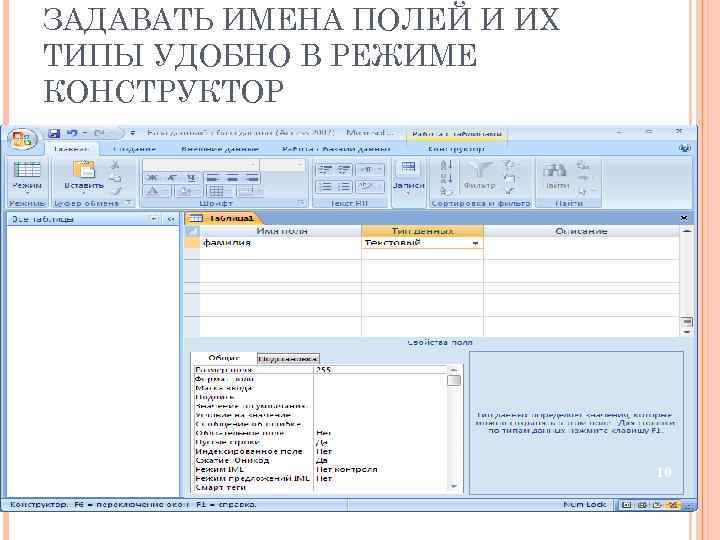The image size is (720, 540).
Task: Click the Copy icon under scissors
Action: click(x=116, y=178)
